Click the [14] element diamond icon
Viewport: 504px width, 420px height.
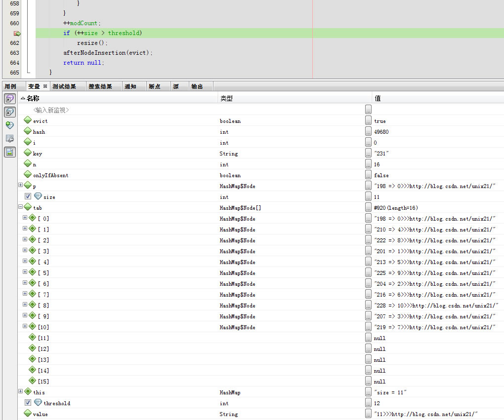32,370
